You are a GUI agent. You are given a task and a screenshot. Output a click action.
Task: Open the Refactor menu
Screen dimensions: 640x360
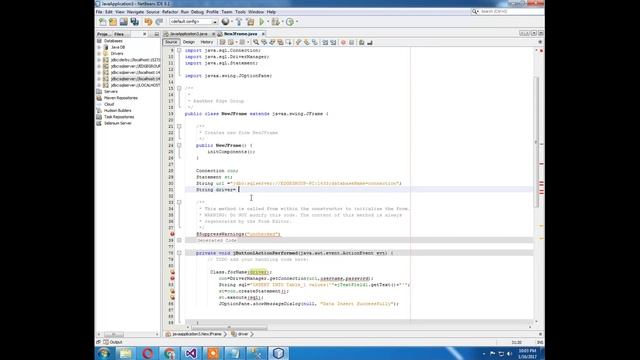[170, 12]
